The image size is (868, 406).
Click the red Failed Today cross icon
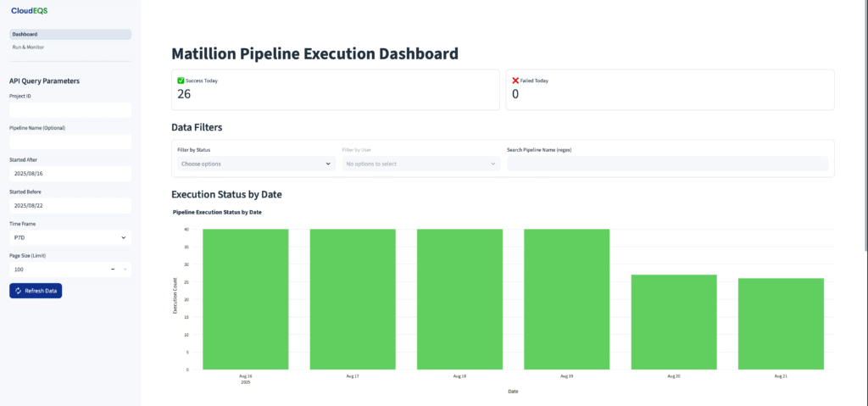tap(515, 81)
